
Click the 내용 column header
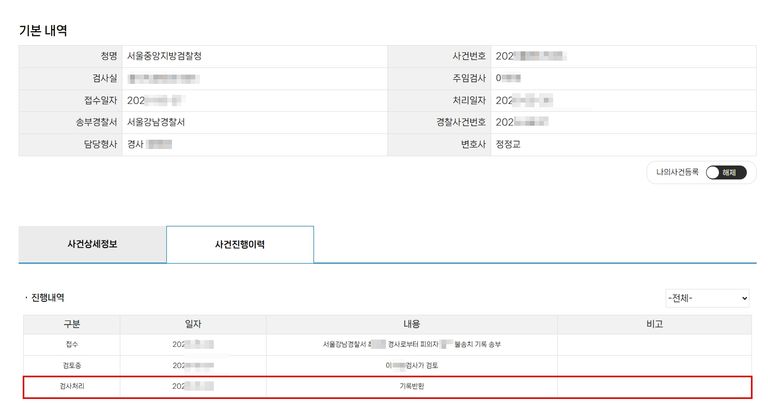[x=411, y=324]
